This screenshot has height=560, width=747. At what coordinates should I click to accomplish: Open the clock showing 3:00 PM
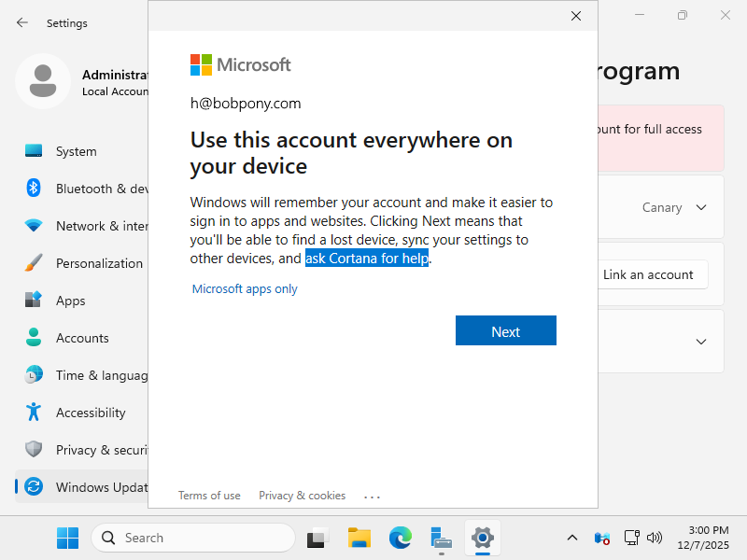tap(703, 538)
